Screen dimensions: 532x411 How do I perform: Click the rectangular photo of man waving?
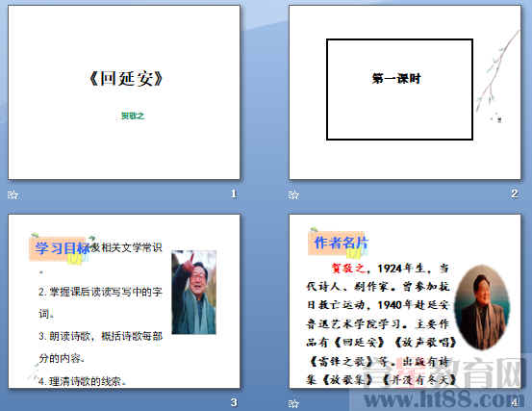pyautogui.click(x=193, y=293)
